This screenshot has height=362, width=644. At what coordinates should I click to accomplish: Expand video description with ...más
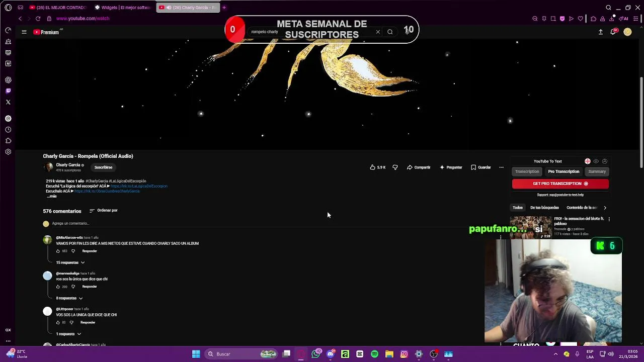pyautogui.click(x=52, y=196)
